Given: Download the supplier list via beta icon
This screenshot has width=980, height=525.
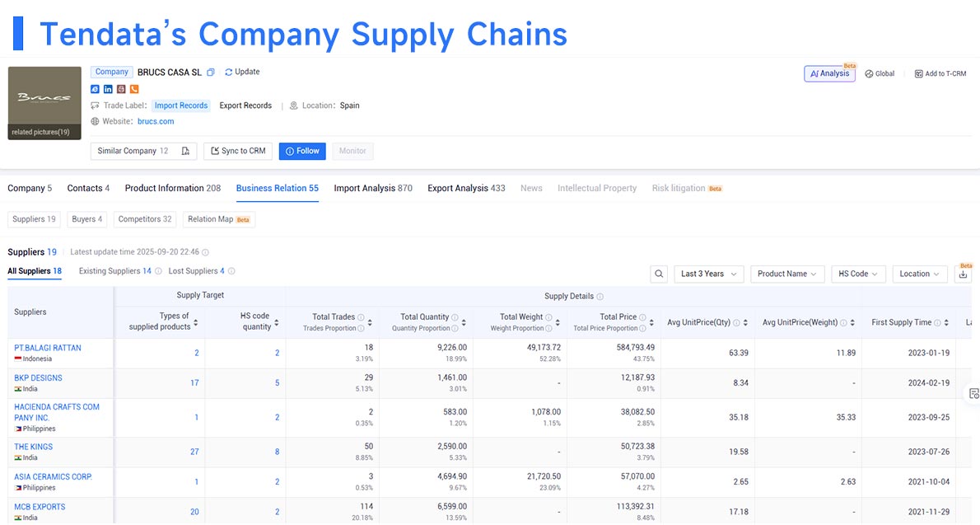Looking at the screenshot, I should [964, 274].
